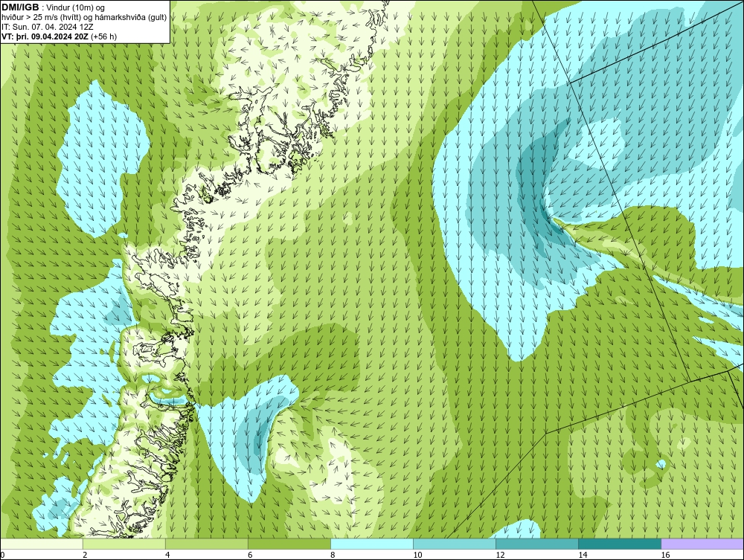This screenshot has width=744, height=560.
Task: Click the "(+56 h)" forecast offset text
Action: click(104, 36)
